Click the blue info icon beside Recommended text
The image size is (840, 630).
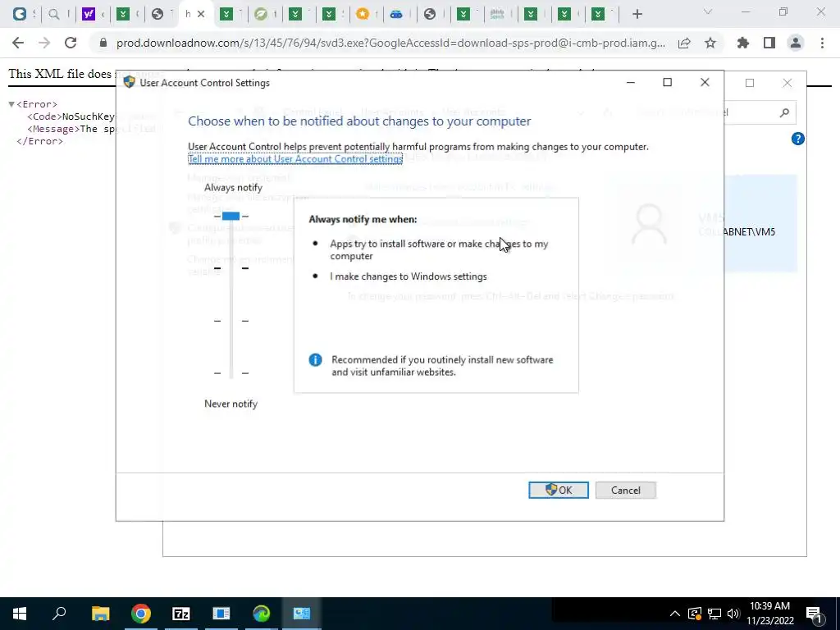point(316,360)
